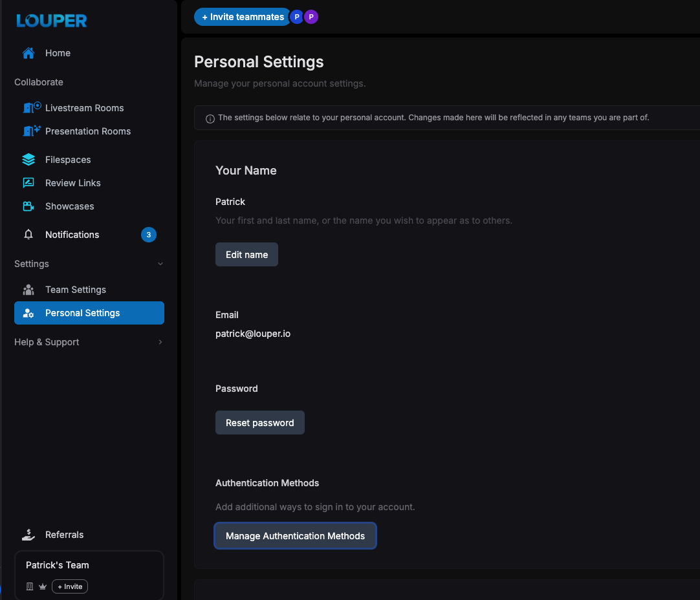This screenshot has width=700, height=600.
Task: Click the Reset password button
Action: (x=260, y=422)
